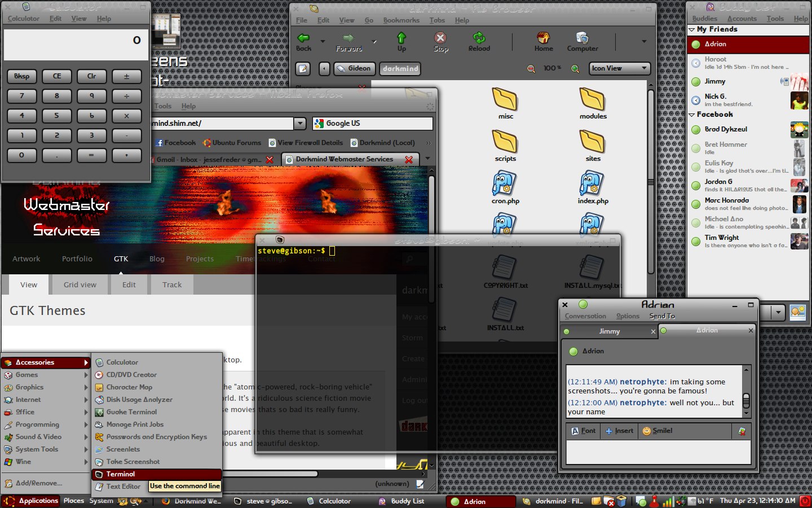Open the Forward history dropdown arrow
This screenshot has width=812, height=508.
(374, 41)
